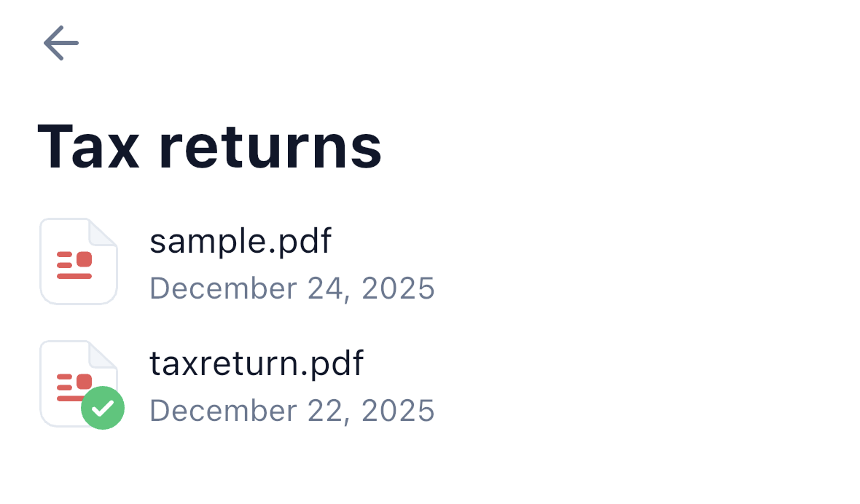Viewport: 860px width, 504px height.
Task: Click the folded page corner of sample.pdf icon
Action: pyautogui.click(x=103, y=232)
